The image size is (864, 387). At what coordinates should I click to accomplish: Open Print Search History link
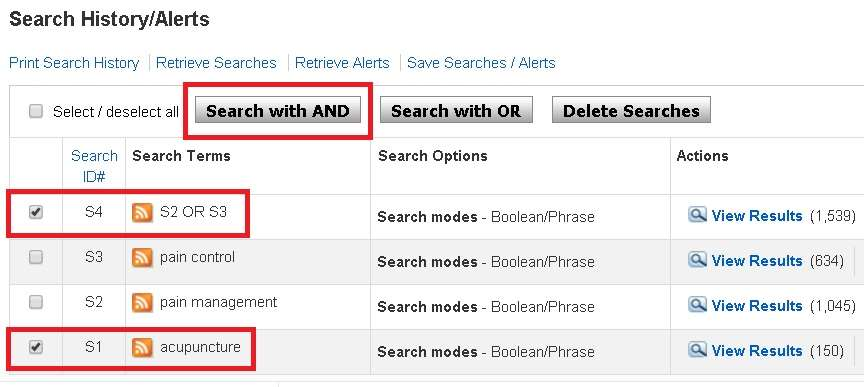(x=74, y=63)
